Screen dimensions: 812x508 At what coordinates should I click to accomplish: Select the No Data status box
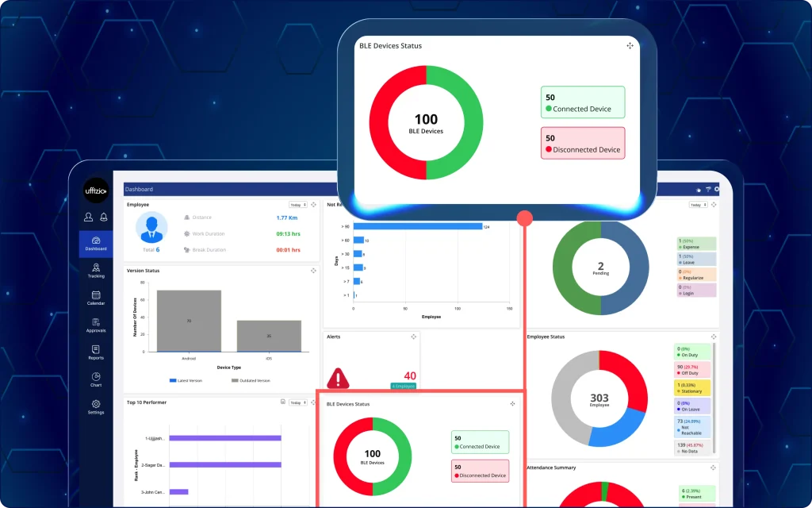(692, 448)
